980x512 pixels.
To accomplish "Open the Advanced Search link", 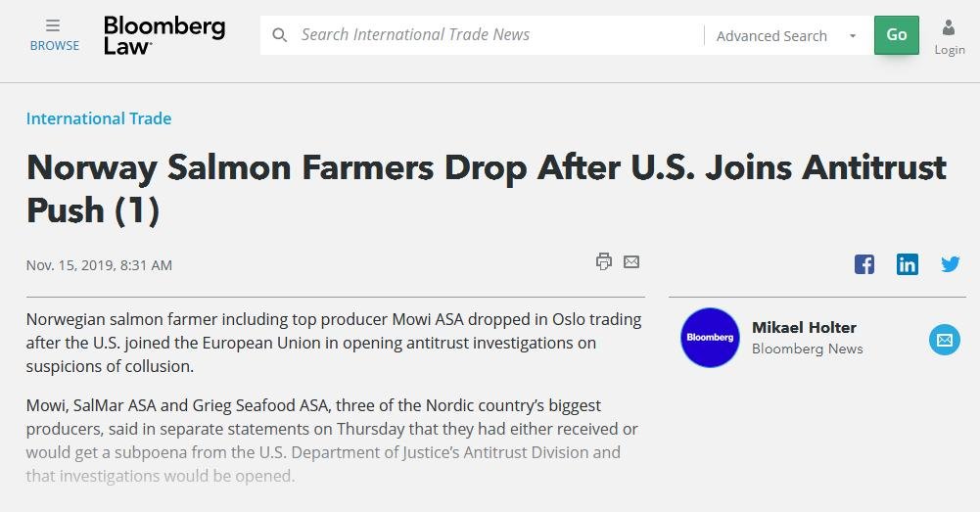I will point(771,36).
